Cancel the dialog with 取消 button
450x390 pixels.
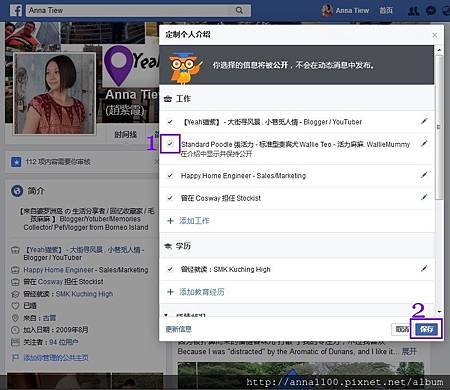402,329
